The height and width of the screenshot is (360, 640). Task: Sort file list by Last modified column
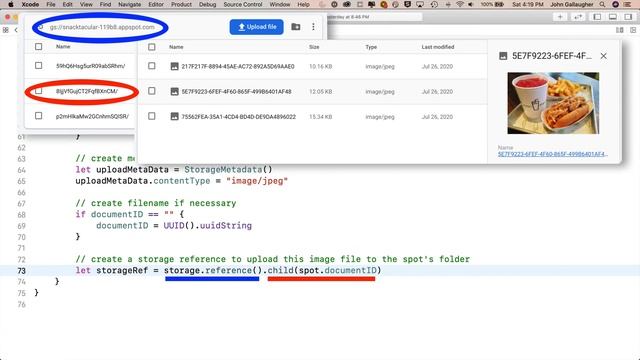(438, 47)
